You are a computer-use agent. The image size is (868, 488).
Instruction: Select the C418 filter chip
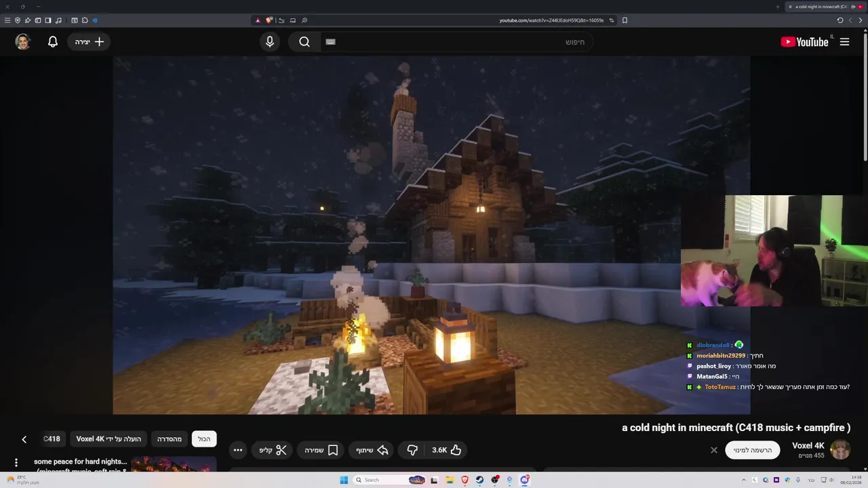tap(52, 439)
